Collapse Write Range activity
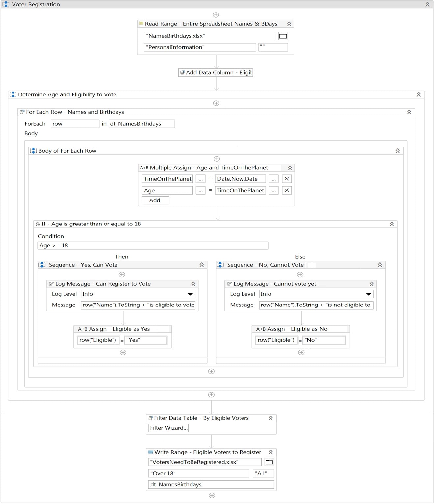The width and height of the screenshot is (435, 504). 270,453
